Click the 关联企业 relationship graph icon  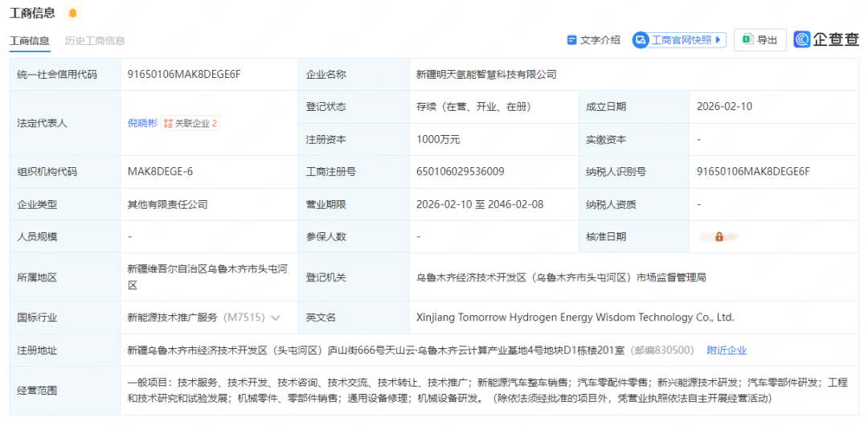click(168, 124)
